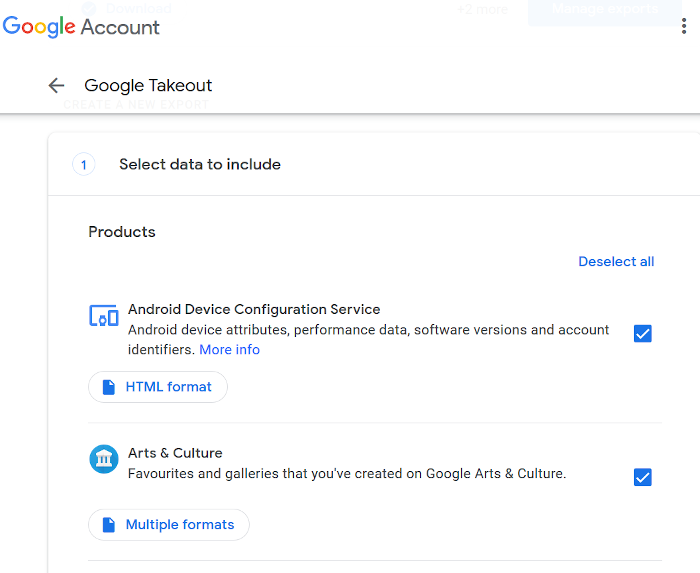The image size is (700, 573).
Task: Click Deselect all products link
Action: pyautogui.click(x=616, y=262)
